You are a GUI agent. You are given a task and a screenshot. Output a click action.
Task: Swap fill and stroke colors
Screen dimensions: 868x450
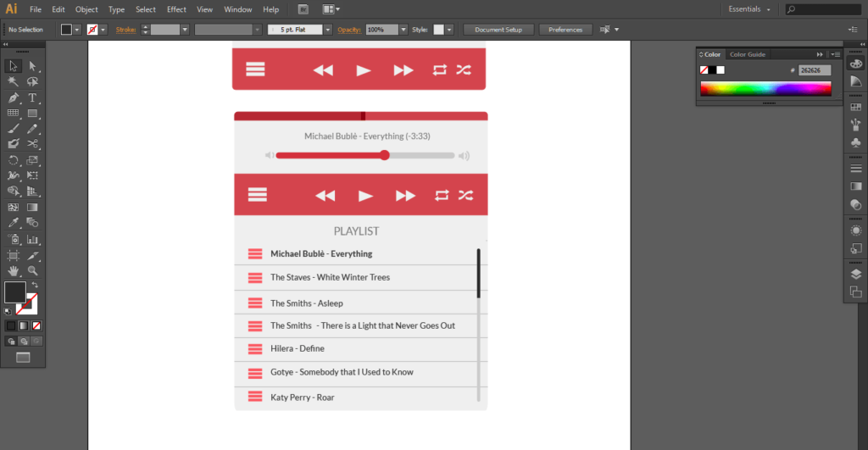tap(35, 285)
